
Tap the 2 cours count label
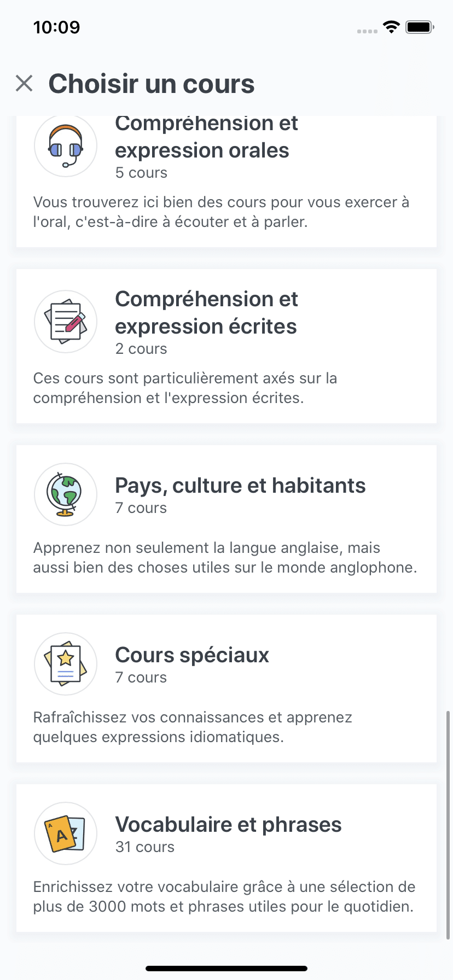pyautogui.click(x=141, y=349)
